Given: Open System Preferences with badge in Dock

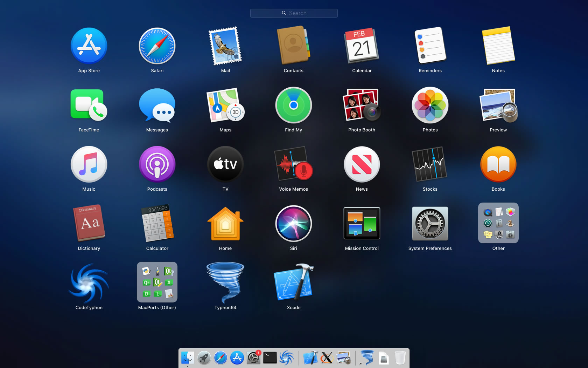Looking at the screenshot, I should pyautogui.click(x=253, y=358).
